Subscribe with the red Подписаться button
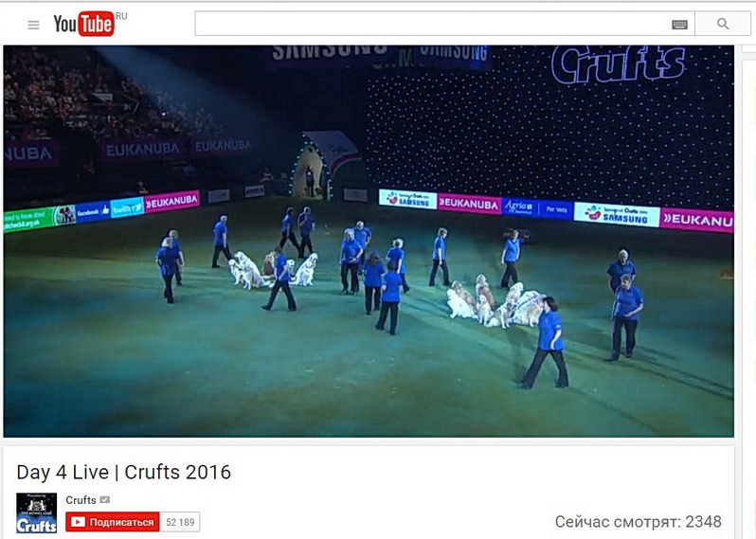 113,522
